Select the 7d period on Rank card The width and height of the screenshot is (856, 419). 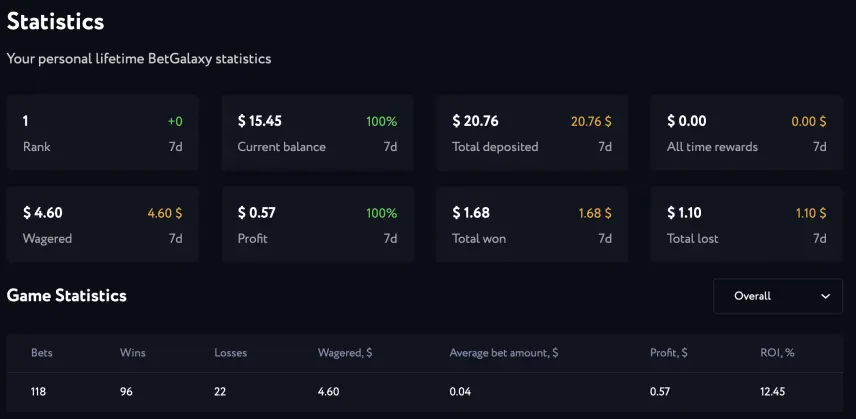[x=175, y=147]
